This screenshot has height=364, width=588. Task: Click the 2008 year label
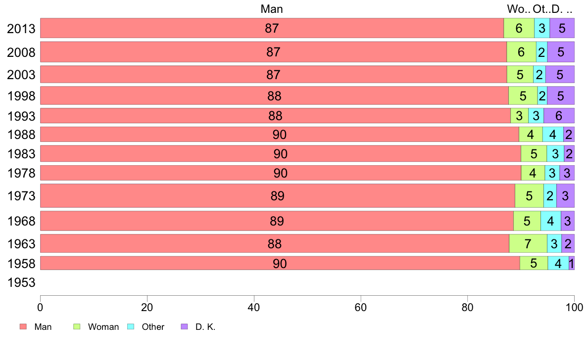click(21, 52)
